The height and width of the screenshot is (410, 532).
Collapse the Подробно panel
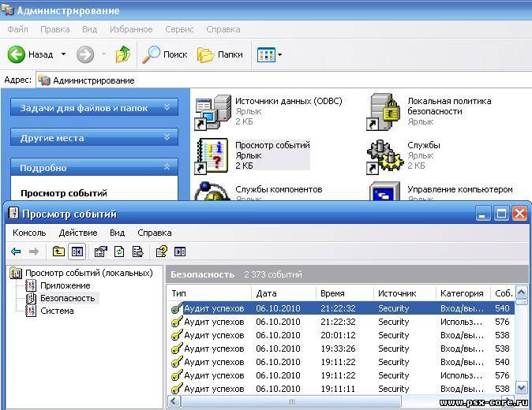[94, 167]
